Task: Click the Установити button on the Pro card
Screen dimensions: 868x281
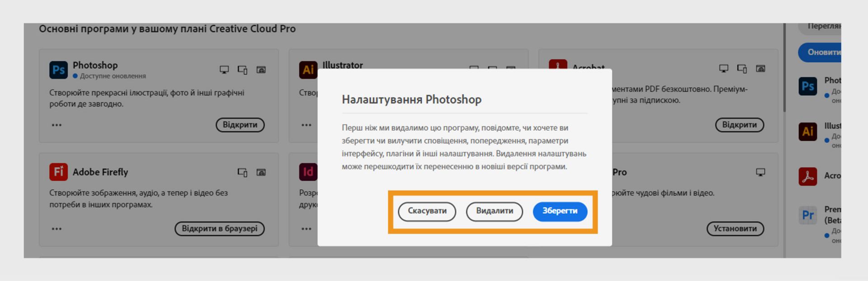Action: coord(735,229)
